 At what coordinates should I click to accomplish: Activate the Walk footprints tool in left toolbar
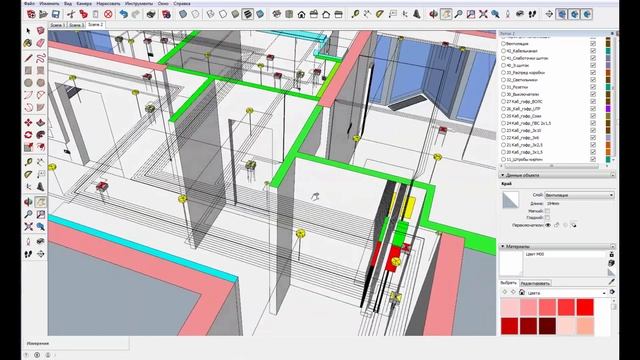(28, 254)
